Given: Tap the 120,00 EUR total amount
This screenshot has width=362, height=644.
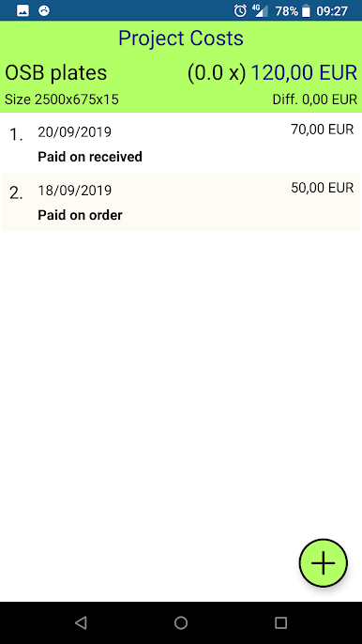Looking at the screenshot, I should click(304, 72).
